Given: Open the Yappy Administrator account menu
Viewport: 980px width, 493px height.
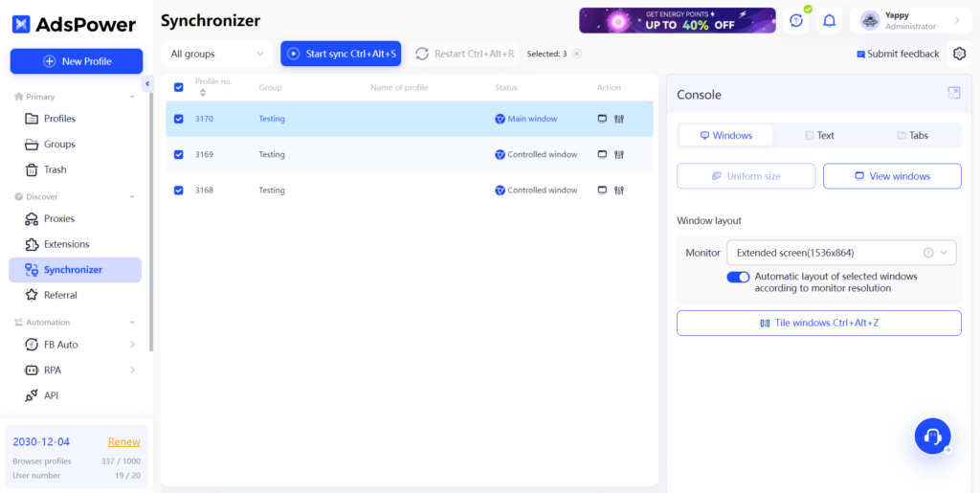Looking at the screenshot, I should point(911,21).
